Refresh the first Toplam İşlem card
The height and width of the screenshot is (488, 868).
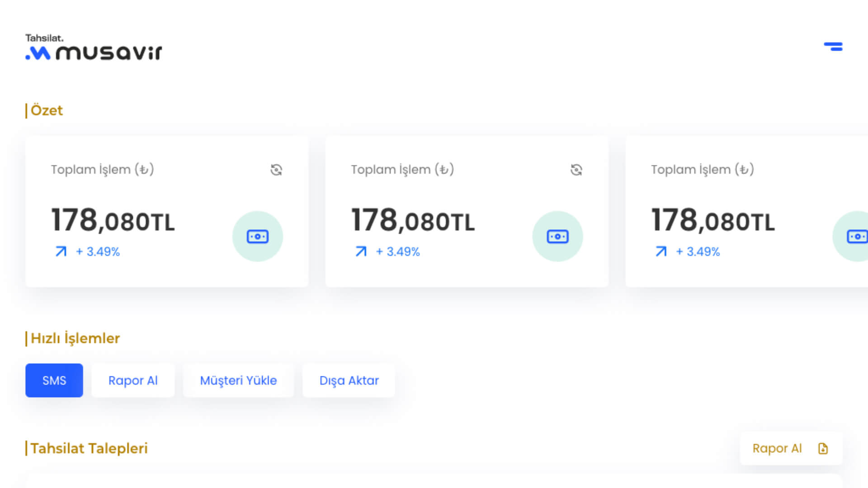click(x=276, y=170)
